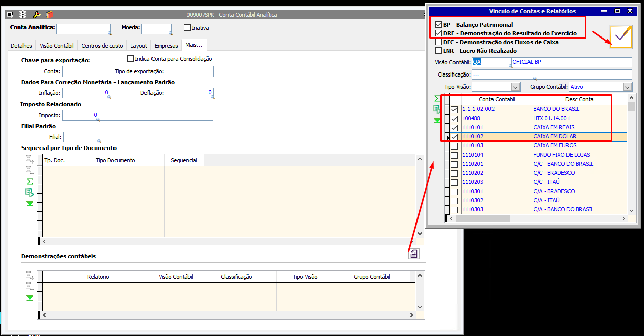Image resolution: width=644 pixels, height=336 pixels.
Task: Remove row in Demonstrações contábeis grid
Action: [x=30, y=287]
